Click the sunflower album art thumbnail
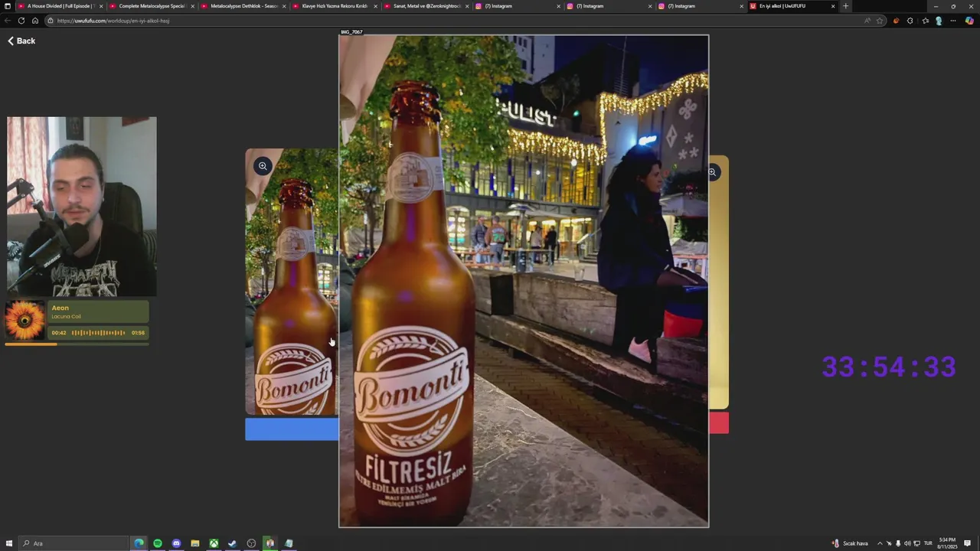Image resolution: width=980 pixels, height=551 pixels. coord(25,320)
